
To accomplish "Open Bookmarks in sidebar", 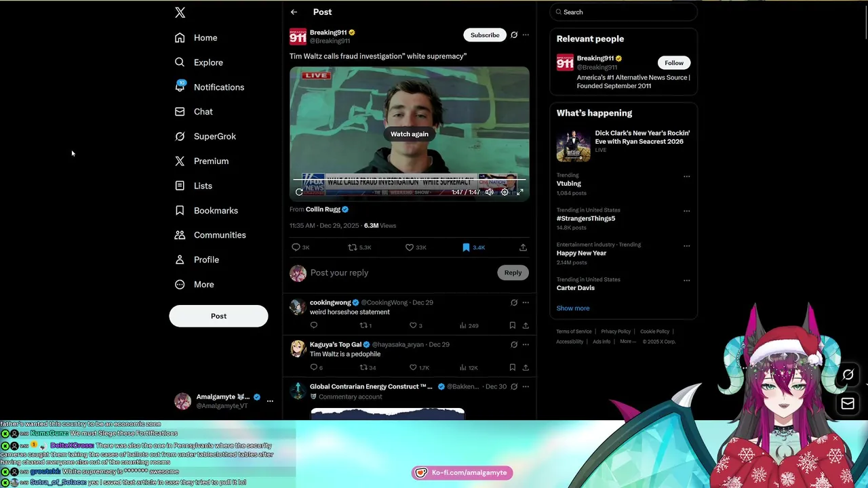I will point(206,211).
